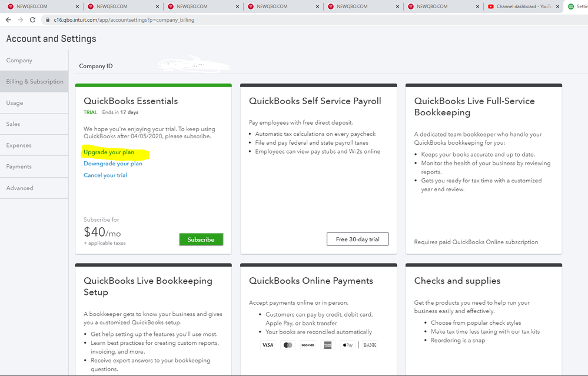Switch to the Settings browser tab
This screenshot has height=376, width=588.
click(x=577, y=6)
